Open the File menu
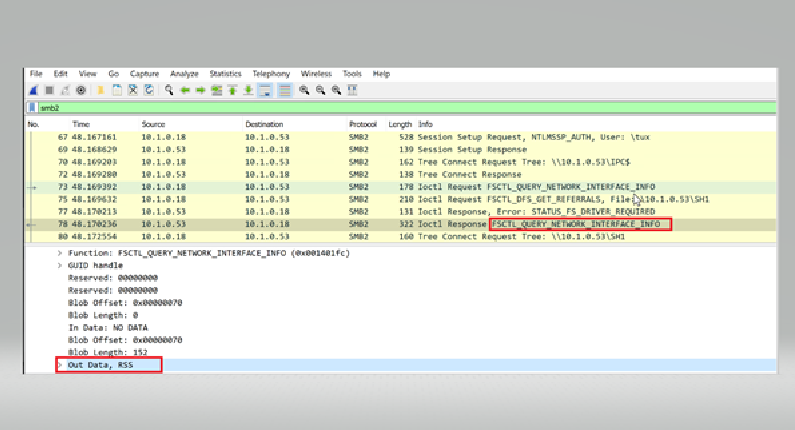 (x=35, y=74)
